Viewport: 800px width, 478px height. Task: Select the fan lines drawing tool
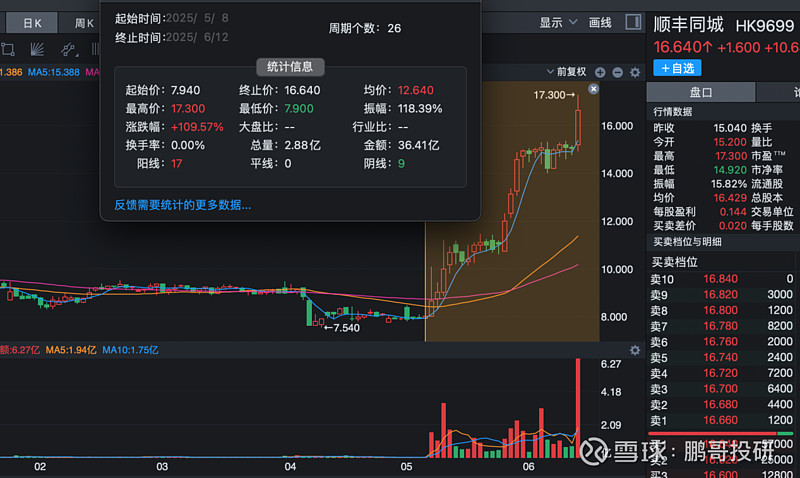click(x=37, y=49)
